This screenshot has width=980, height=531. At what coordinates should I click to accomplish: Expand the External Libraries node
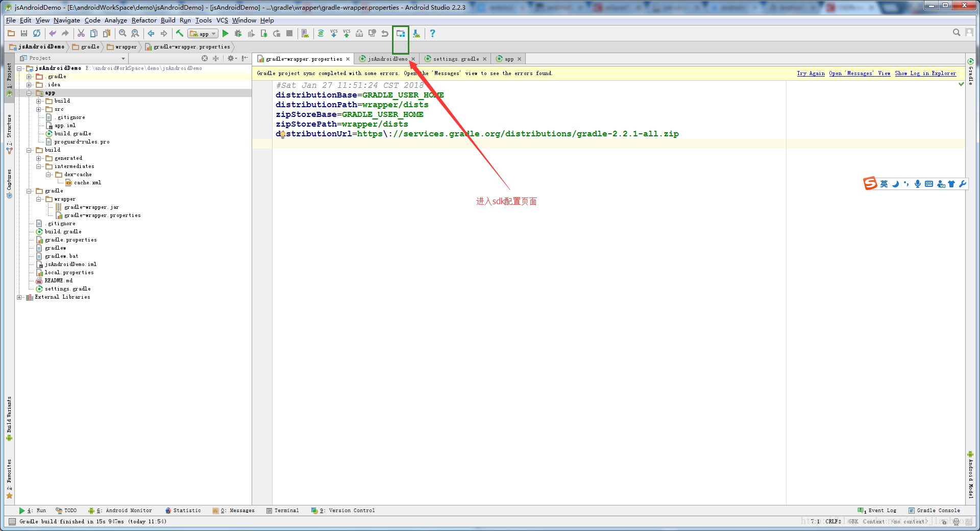pos(19,297)
